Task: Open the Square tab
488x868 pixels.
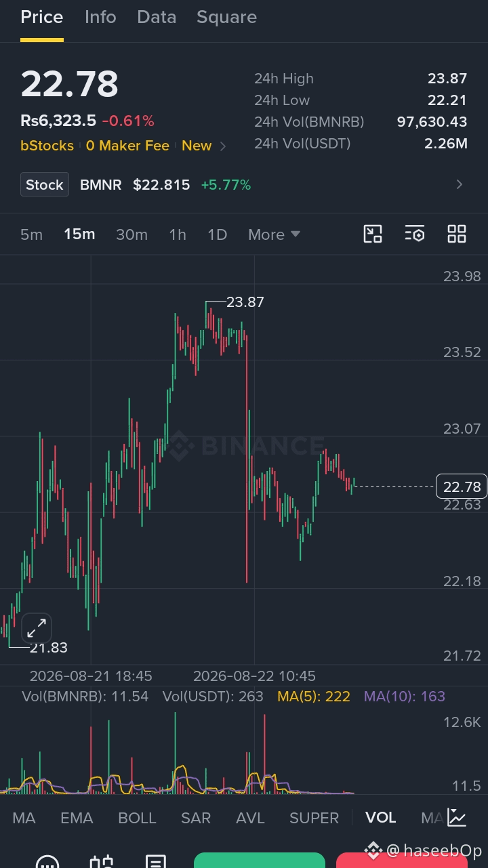Action: pos(226,17)
